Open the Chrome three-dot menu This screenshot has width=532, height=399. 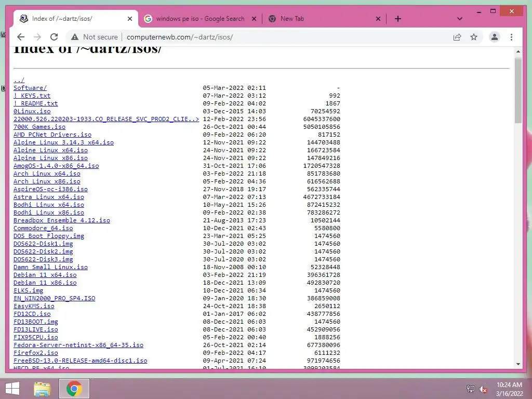click(x=511, y=37)
